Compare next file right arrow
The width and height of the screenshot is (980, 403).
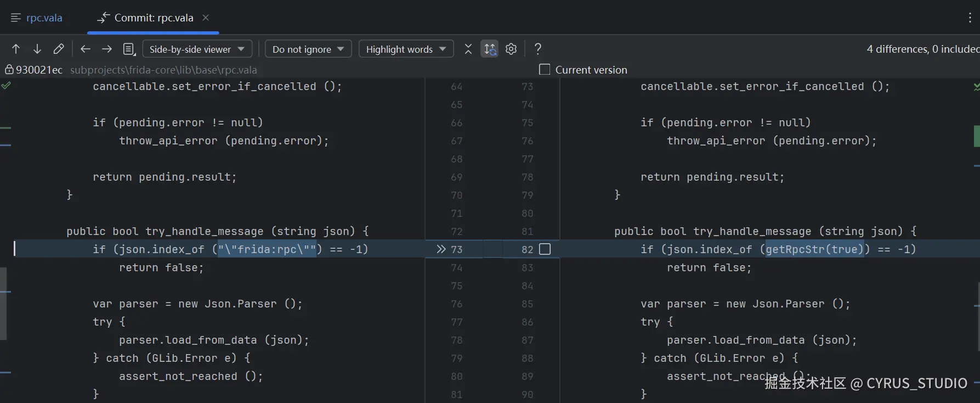(107, 49)
